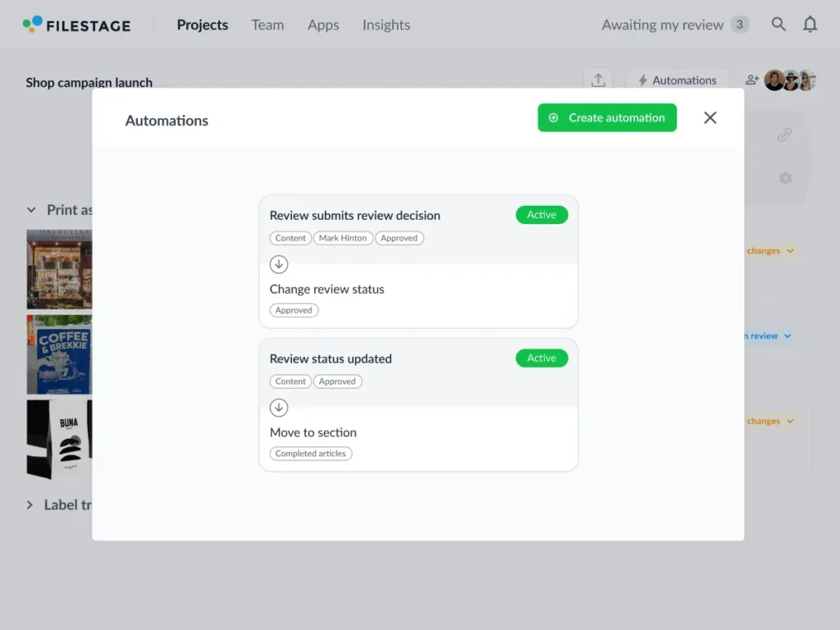This screenshot has height=630, width=840.
Task: Click the link icon in side panel
Action: 784,135
